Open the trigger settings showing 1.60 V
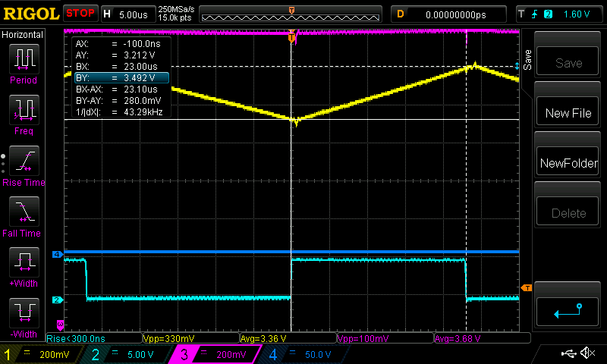Viewport: 607px width, 364px height. (x=558, y=14)
